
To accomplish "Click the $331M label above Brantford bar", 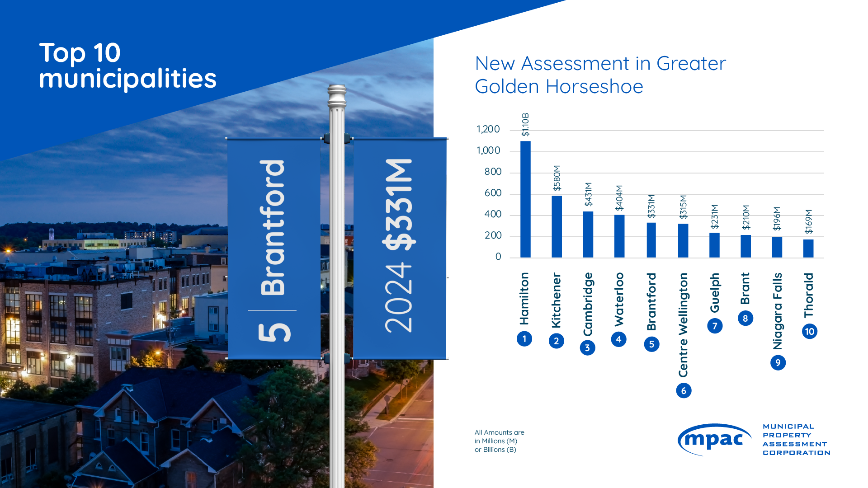I will [x=651, y=206].
